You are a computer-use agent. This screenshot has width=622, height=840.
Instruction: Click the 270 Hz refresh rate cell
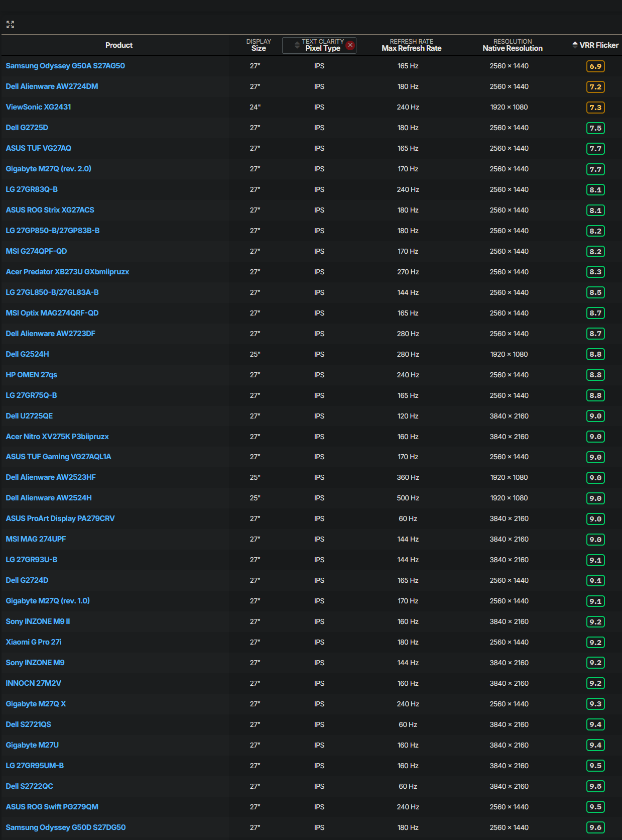408,272
